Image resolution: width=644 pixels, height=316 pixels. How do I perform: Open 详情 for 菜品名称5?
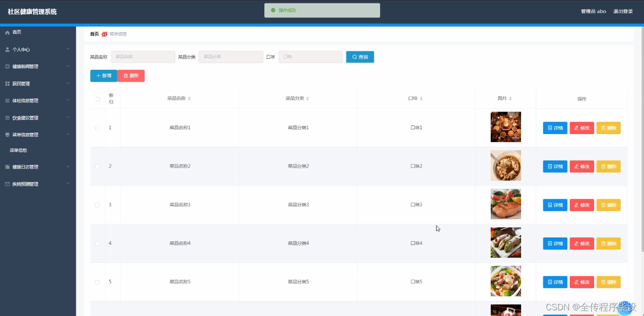pos(555,282)
